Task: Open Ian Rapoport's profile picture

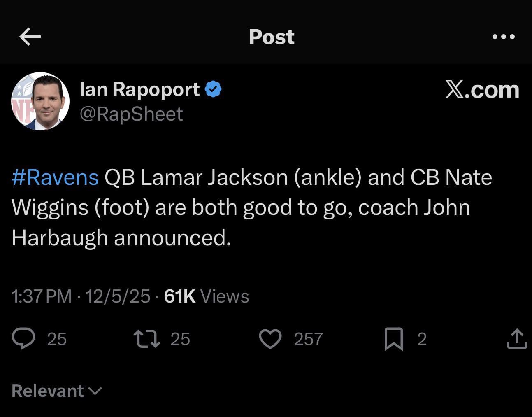Action: click(x=40, y=101)
